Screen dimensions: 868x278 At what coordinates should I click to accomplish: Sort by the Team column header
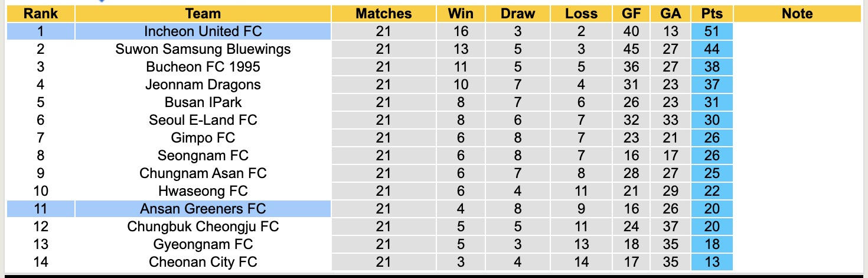[x=203, y=14]
